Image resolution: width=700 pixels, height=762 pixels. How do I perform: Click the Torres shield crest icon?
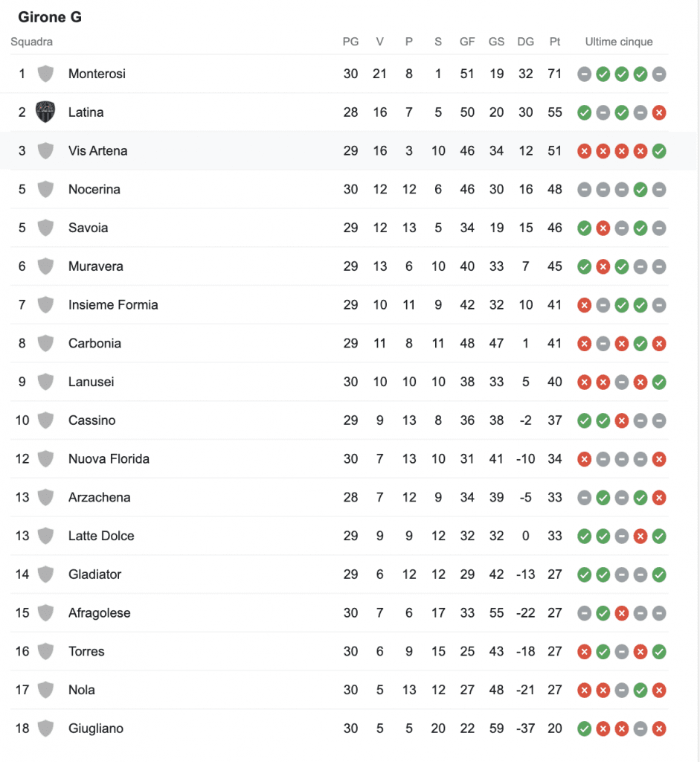click(45, 651)
